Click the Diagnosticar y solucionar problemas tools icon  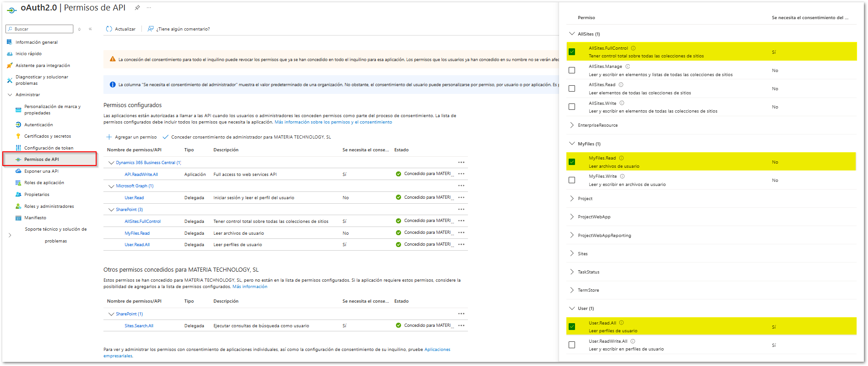10,80
